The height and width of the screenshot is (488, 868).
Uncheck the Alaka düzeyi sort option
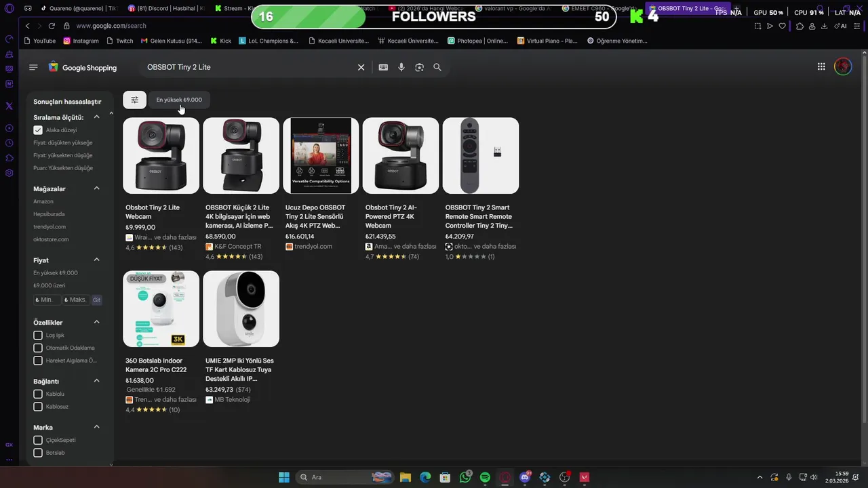(38, 130)
